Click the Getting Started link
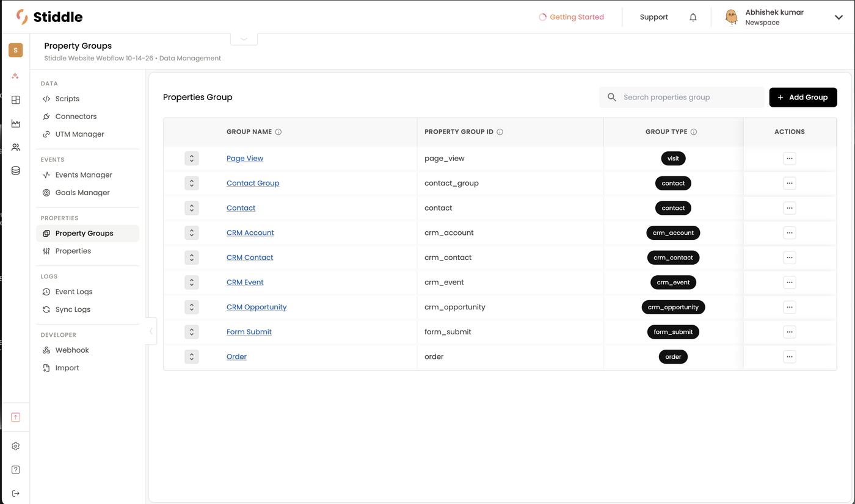855x504 pixels. point(571,17)
